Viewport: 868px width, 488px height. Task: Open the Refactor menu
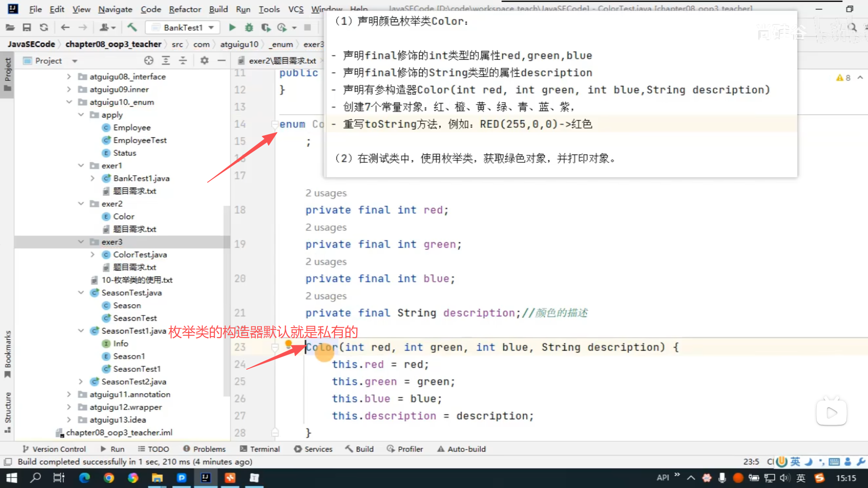pos(184,9)
